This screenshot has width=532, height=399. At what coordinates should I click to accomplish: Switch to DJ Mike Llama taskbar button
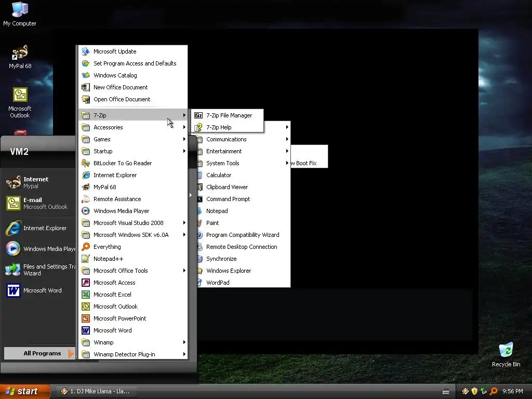pos(96,391)
